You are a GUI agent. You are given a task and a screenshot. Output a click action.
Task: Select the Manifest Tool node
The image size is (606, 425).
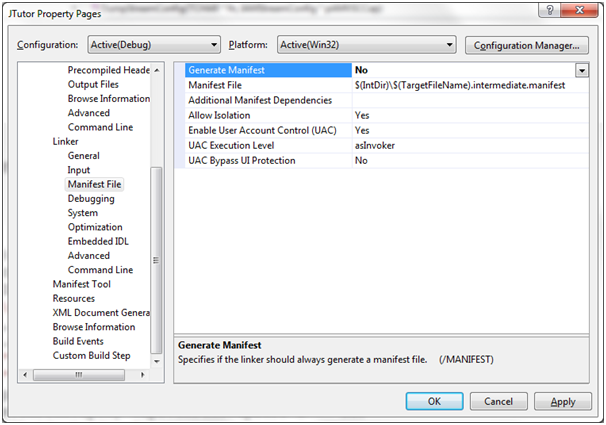click(82, 284)
